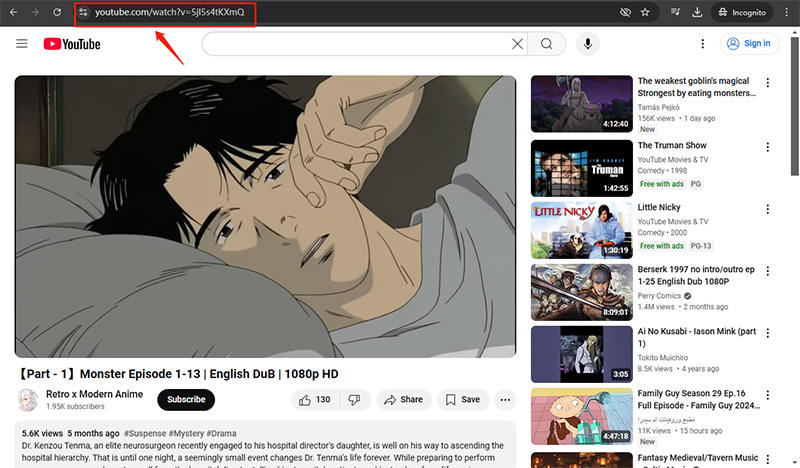Click Ai No Kusabi - Iason Mink title
Screen dimensions: 800x468
tap(696, 337)
